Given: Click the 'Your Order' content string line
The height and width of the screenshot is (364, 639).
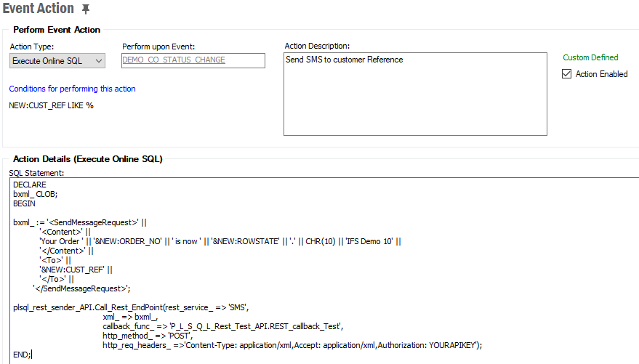Looking at the screenshot, I should point(218,241).
